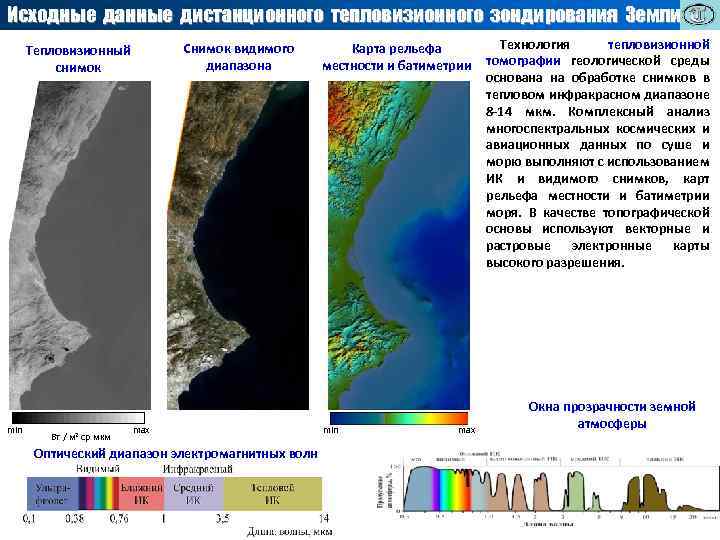The image size is (720, 540).
Task: Click the rainbow visible band of the spectrum bar
Action: point(99,493)
